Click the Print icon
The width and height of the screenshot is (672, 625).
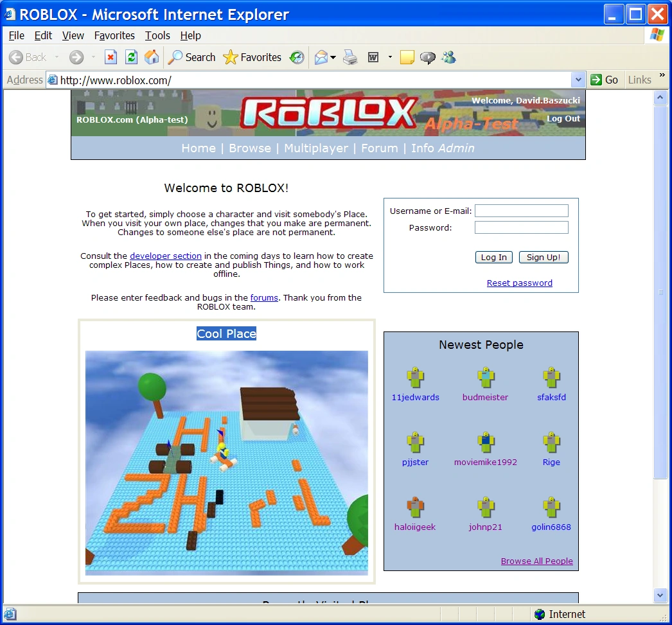(350, 57)
